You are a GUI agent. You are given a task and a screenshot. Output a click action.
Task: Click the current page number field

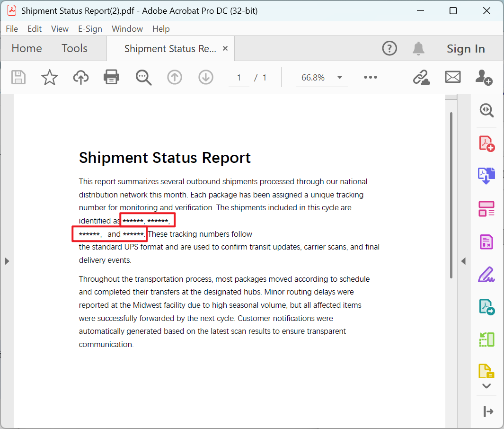[x=239, y=78]
